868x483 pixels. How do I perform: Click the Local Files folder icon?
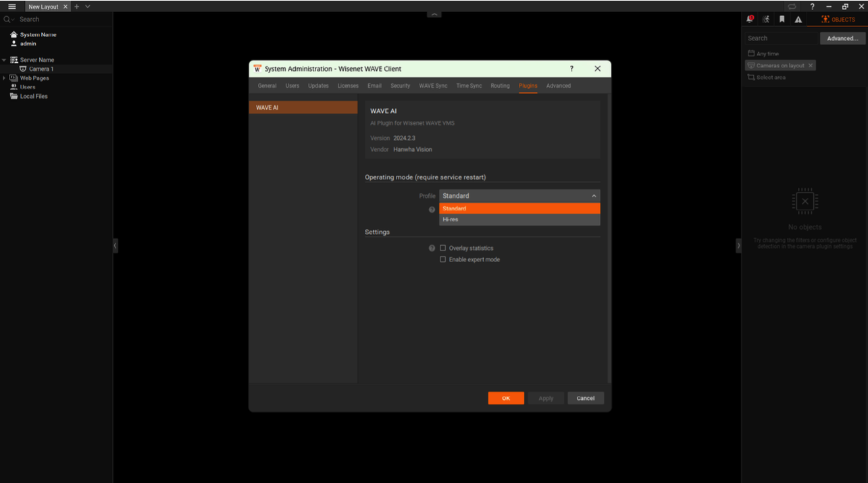14,96
